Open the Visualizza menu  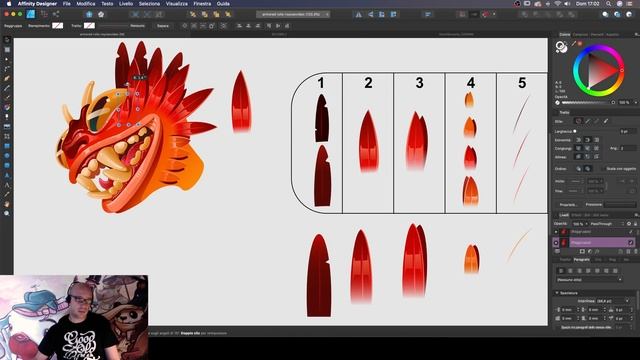point(177,4)
